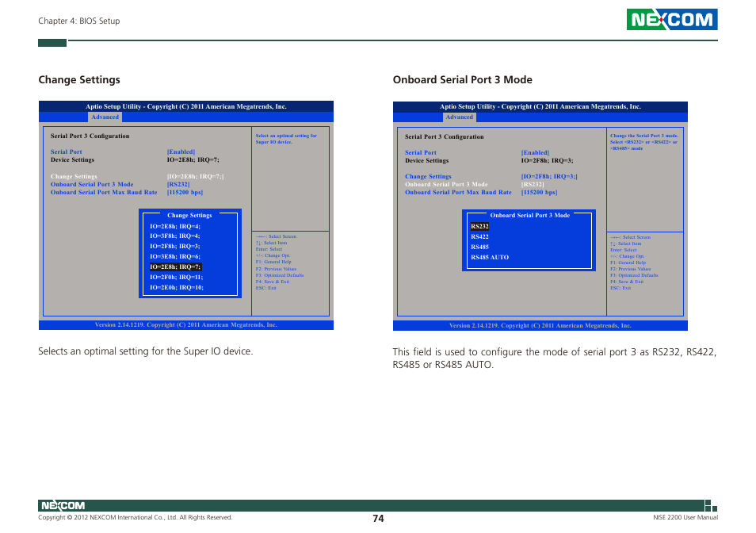756x533 pixels.
Task: Click Onboard Serial Port Max Baud Rate, Mode screenshot
Action: pyautogui.click(x=458, y=192)
